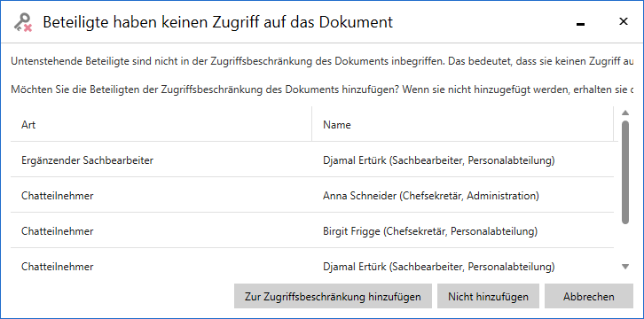Screen dimensions: 644x319
Task: Sort by the 'Name' column header
Action: pyautogui.click(x=462, y=124)
